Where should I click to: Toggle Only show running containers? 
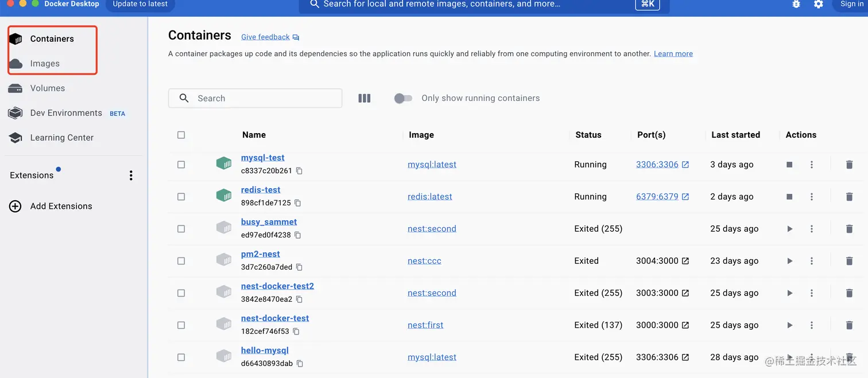coord(403,98)
